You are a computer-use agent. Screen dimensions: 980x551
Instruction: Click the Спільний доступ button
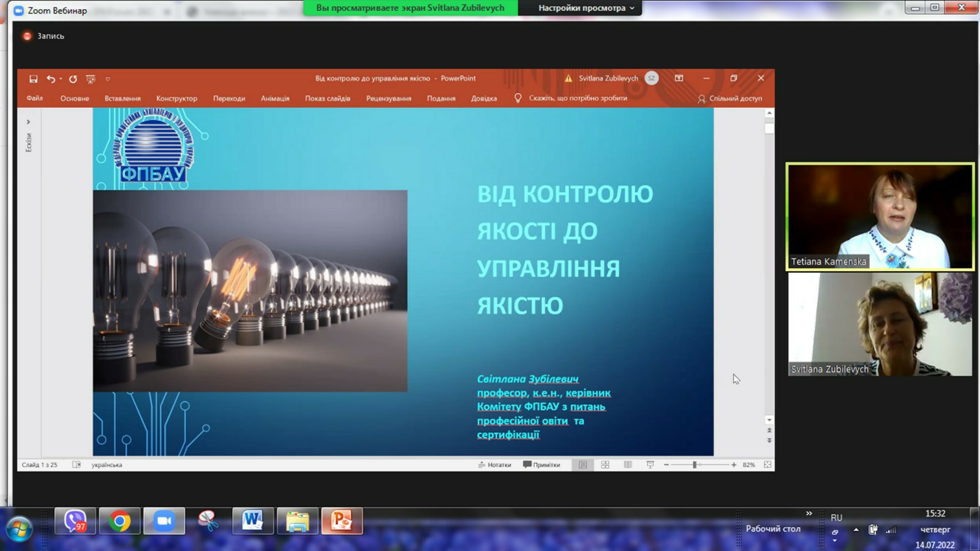pyautogui.click(x=730, y=99)
